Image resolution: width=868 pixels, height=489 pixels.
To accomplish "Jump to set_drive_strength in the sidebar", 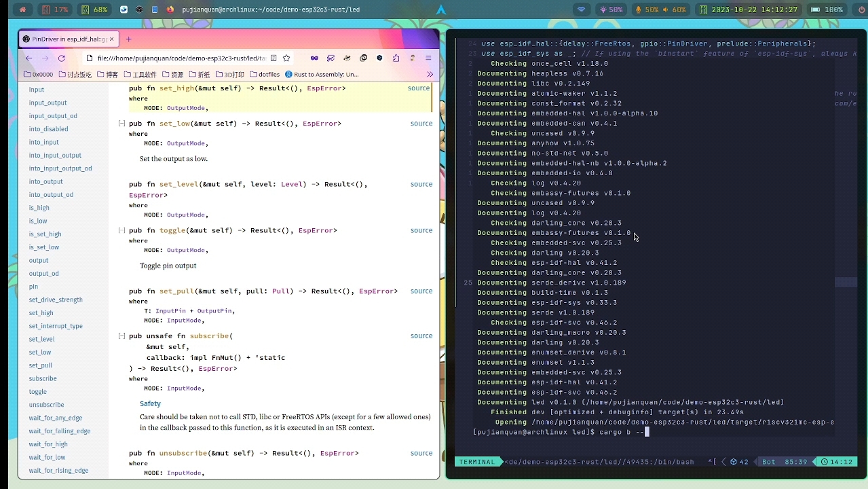I will (56, 300).
